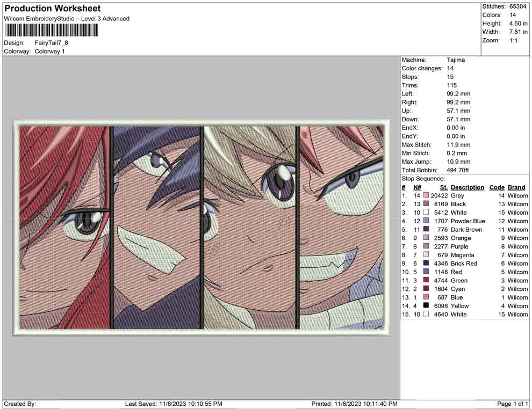This screenshot has height=409, width=532.
Task: Click the 'Page 1 of 1' footer text
Action: pos(512,404)
